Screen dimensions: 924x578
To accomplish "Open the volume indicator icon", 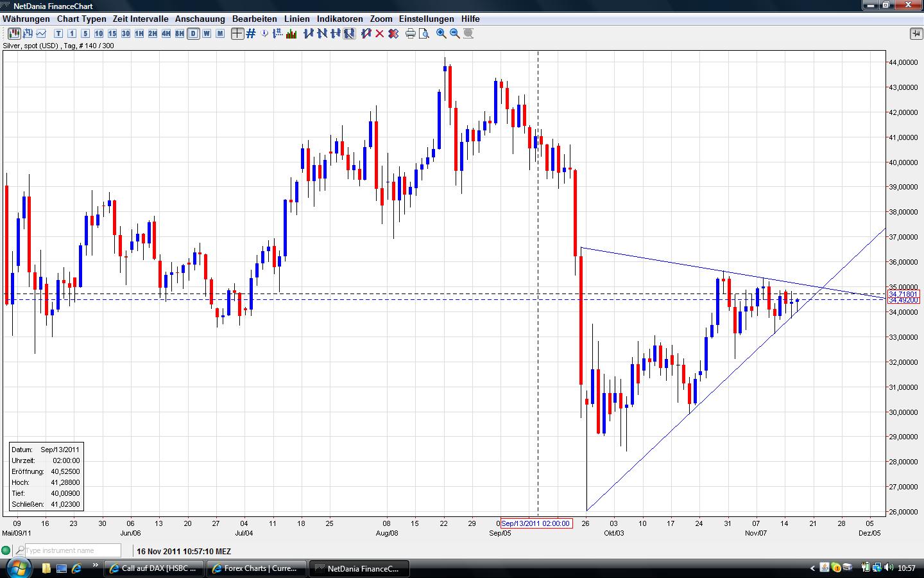I will pos(291,33).
